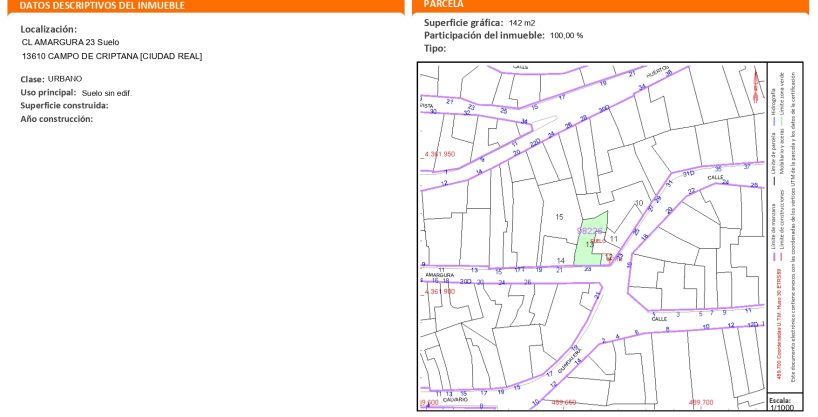Viewport: 818px width, 417px height.
Task: Click the 100,00 % participation value
Action: click(566, 35)
